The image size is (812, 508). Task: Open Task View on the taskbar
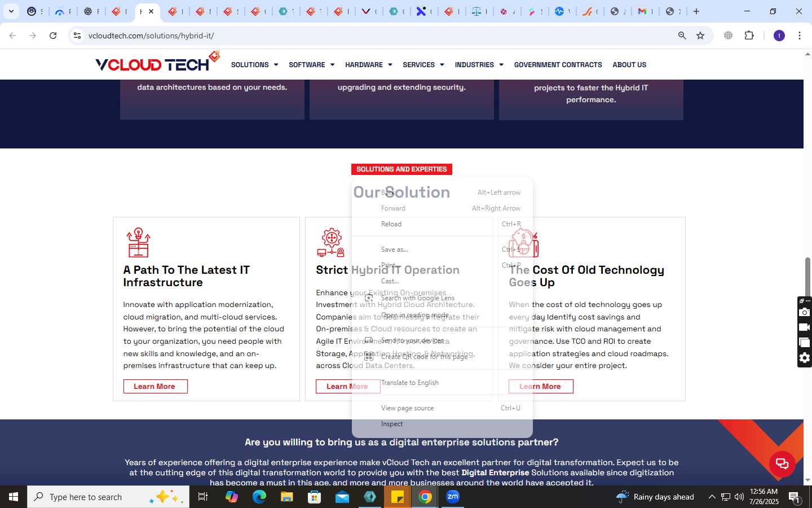[x=203, y=497]
